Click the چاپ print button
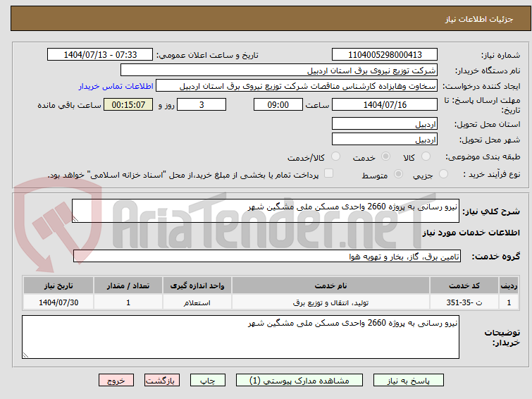532x399 pixels. pos(207,381)
